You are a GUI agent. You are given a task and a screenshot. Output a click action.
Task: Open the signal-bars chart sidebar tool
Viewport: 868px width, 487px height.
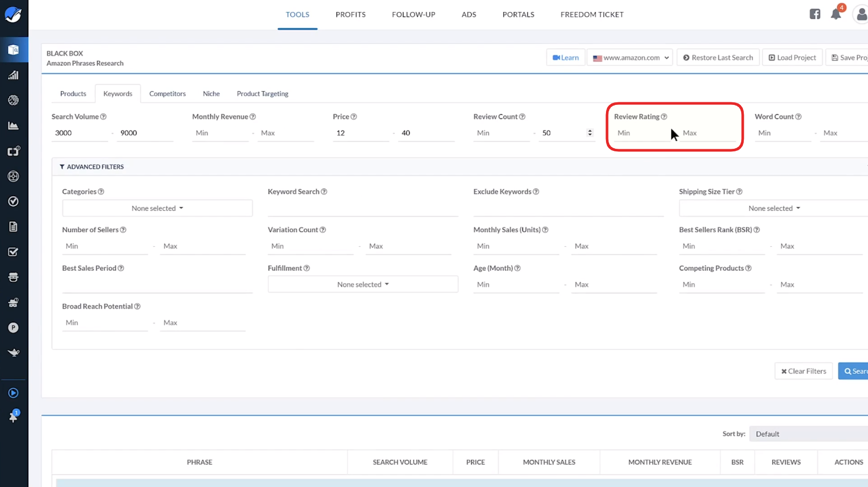(14, 75)
